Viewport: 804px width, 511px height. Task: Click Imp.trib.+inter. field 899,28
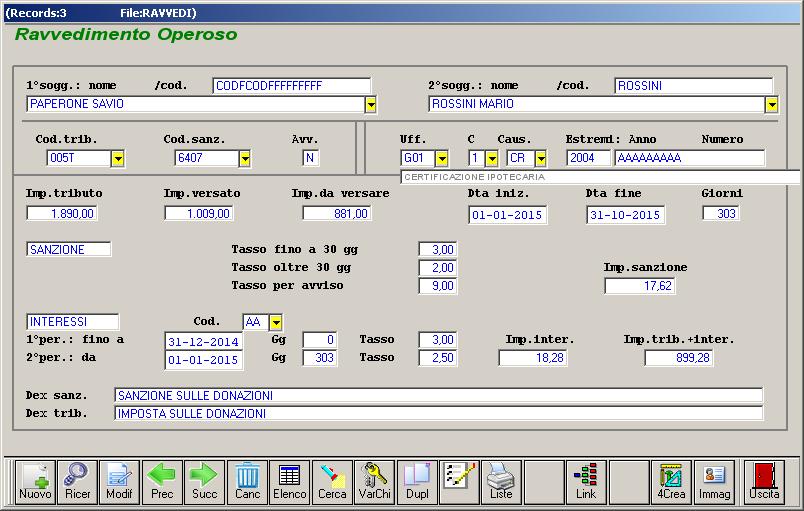point(678,357)
